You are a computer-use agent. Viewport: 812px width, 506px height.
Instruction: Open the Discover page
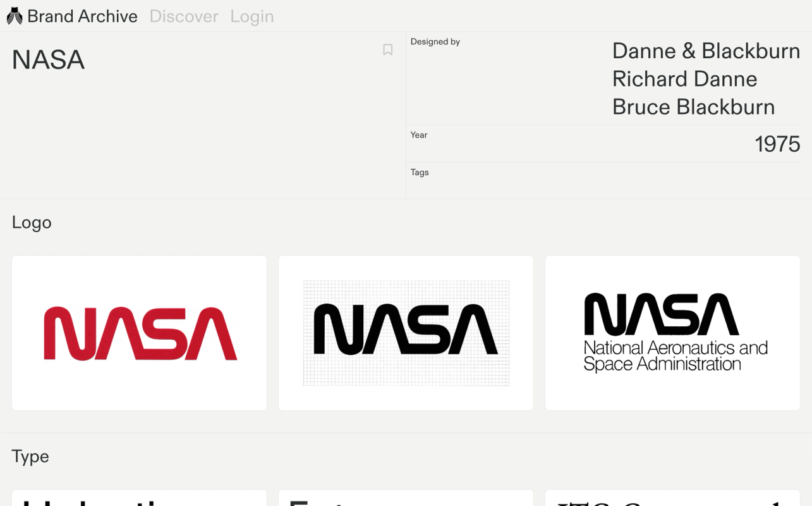(184, 16)
